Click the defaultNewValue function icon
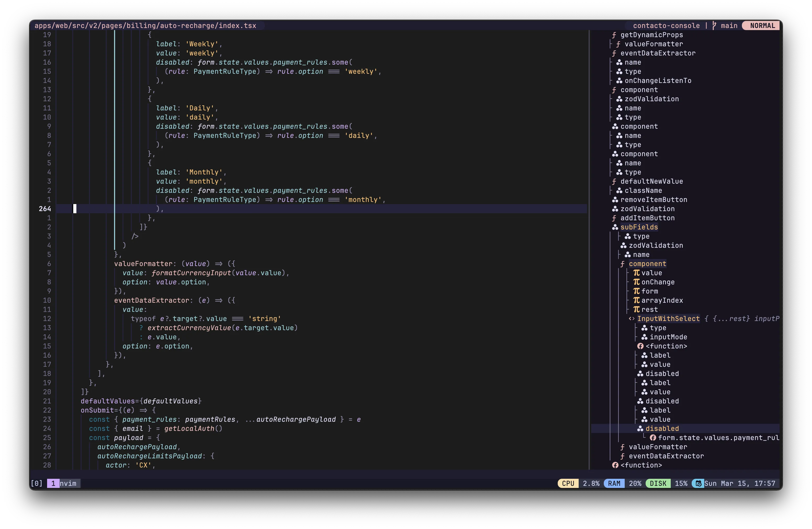 coord(614,181)
